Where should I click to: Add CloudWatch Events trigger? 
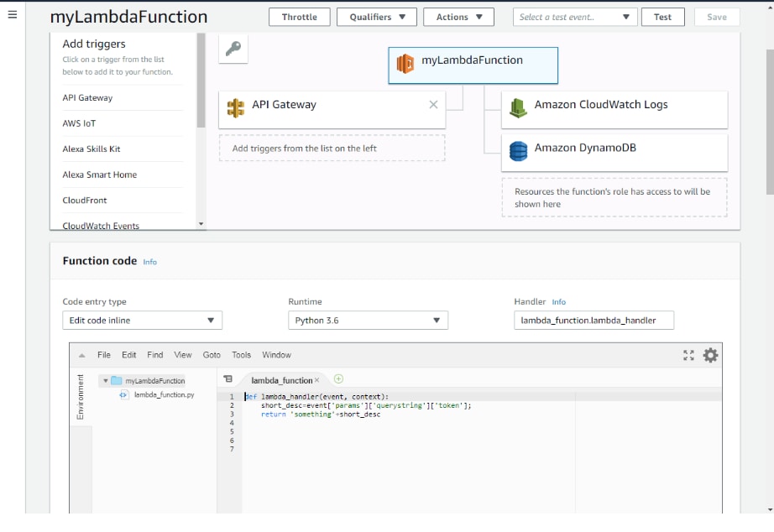[101, 226]
